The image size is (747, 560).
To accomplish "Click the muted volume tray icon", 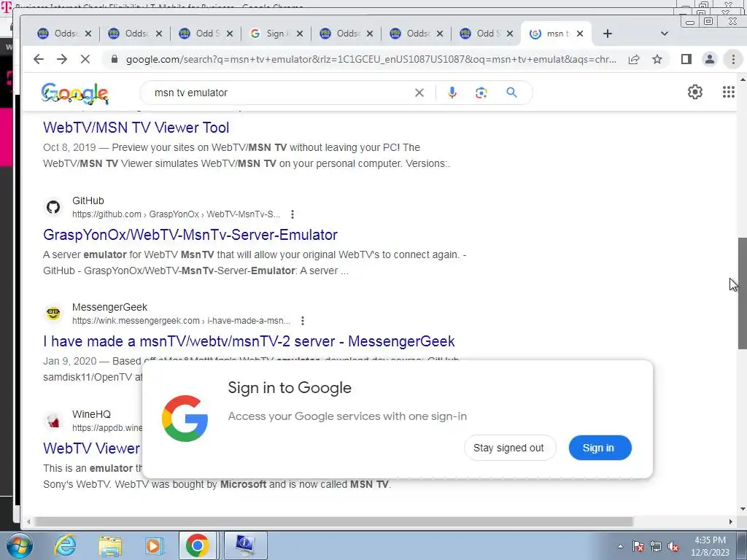I will pos(673,546).
